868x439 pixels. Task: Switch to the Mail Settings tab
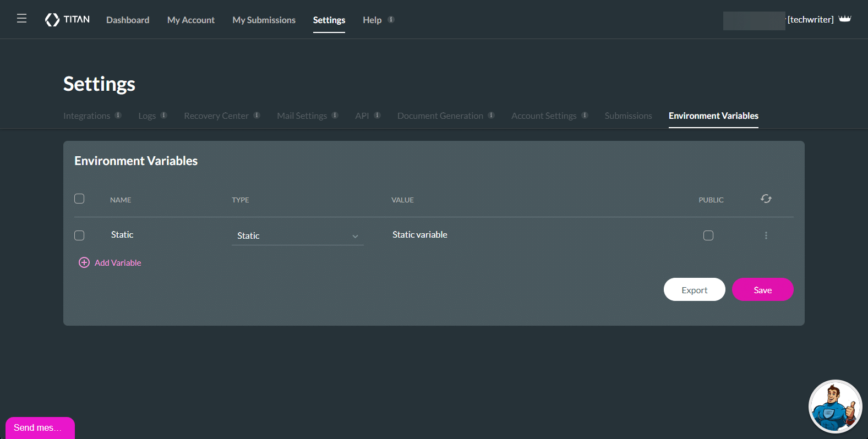click(302, 116)
